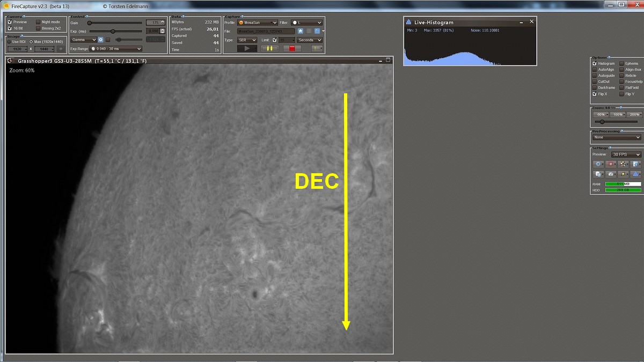Enable the Darkframe checkbox
The image size is (644, 362).
(594, 87)
